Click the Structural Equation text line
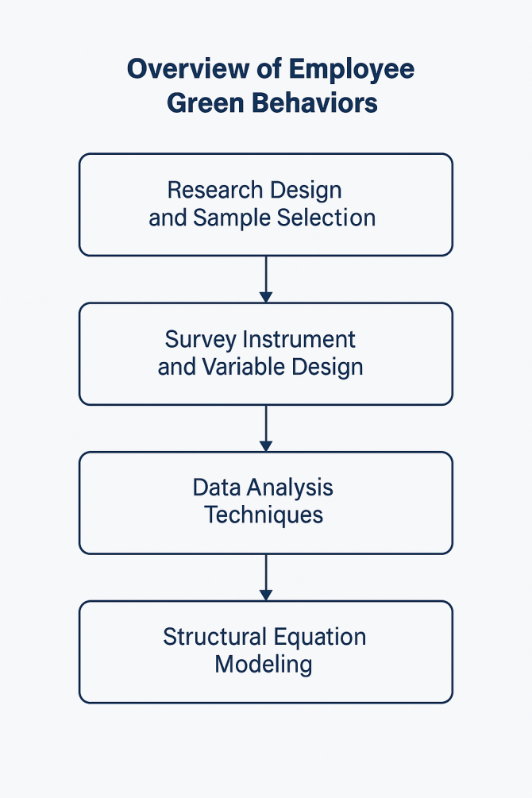This screenshot has width=532, height=798. tap(264, 637)
